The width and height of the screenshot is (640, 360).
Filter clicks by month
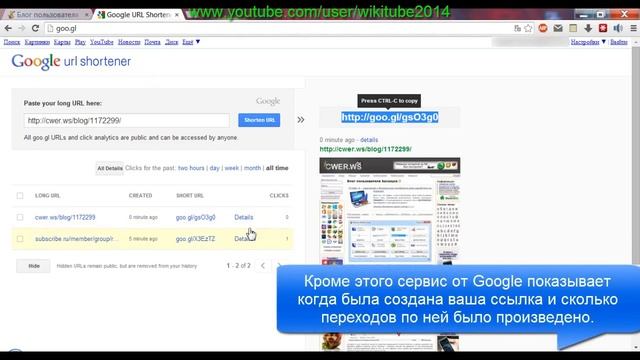pos(252,168)
